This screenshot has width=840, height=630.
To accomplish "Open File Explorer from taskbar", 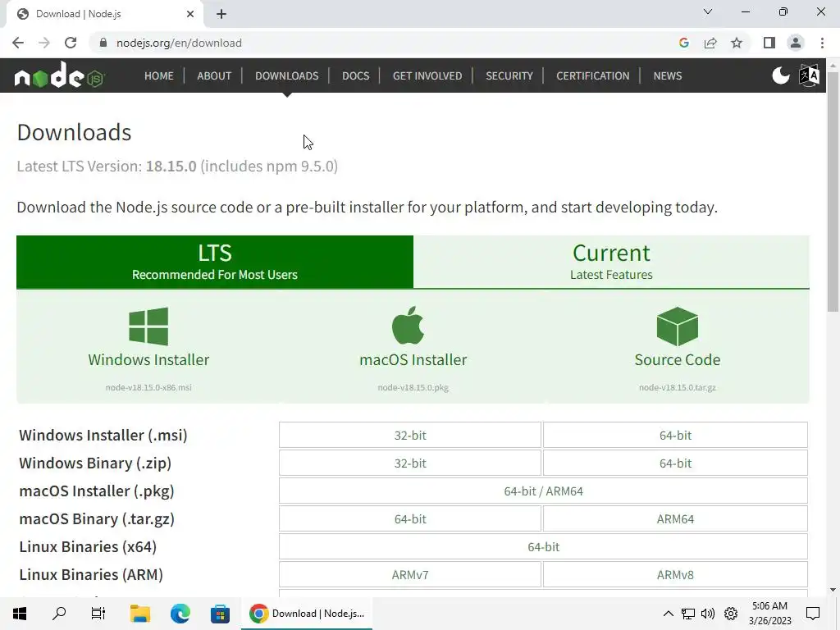I will pos(139,614).
